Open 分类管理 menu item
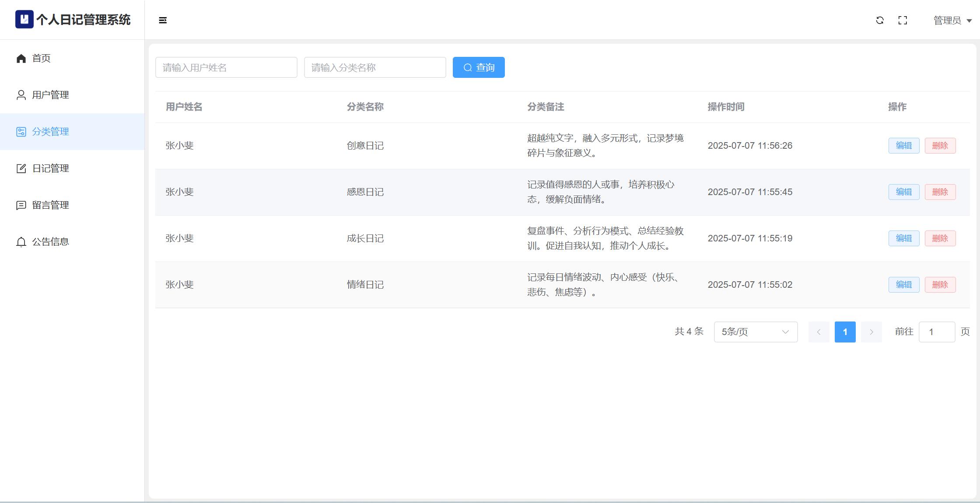 coord(50,132)
